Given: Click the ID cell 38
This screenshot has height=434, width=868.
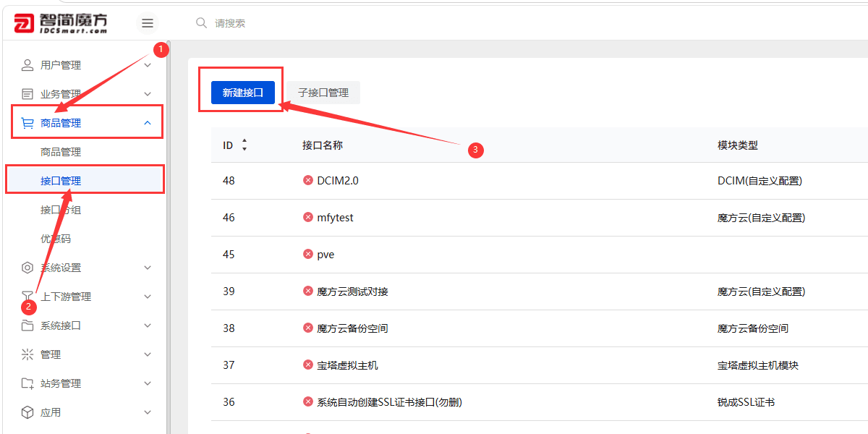Looking at the screenshot, I should (229, 328).
